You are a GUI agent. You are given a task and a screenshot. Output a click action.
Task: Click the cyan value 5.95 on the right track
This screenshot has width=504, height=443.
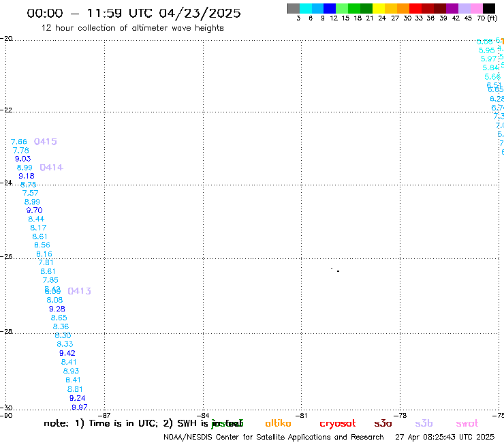pos(487,50)
